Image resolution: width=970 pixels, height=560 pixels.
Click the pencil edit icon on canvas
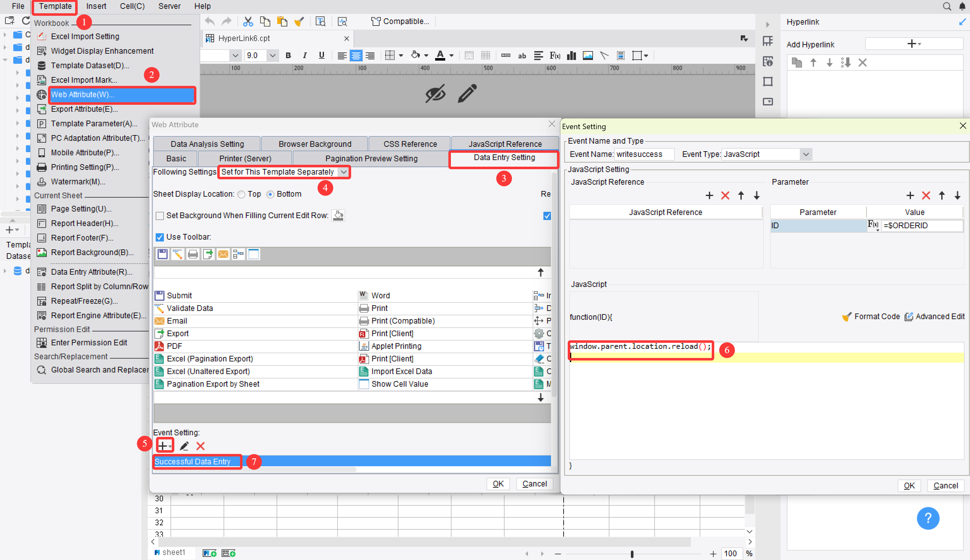click(x=467, y=93)
